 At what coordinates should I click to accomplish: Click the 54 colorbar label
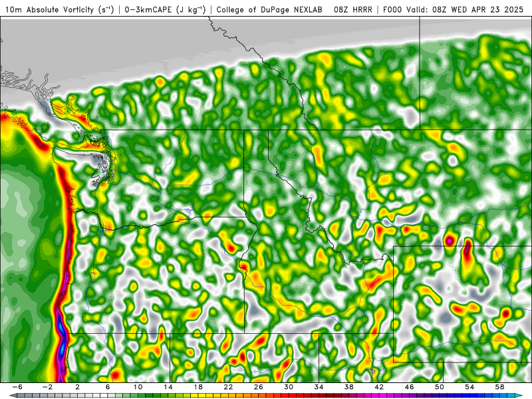470,387
